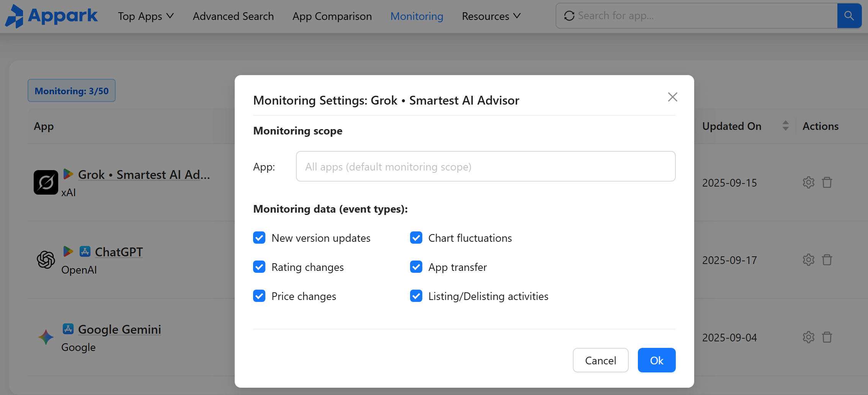The image size is (868, 395).
Task: Sort by Updated On column
Action: (785, 126)
